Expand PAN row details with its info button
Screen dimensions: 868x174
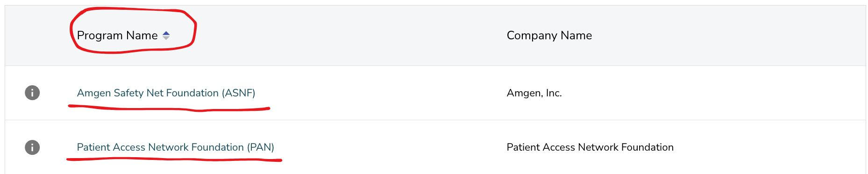(32, 147)
